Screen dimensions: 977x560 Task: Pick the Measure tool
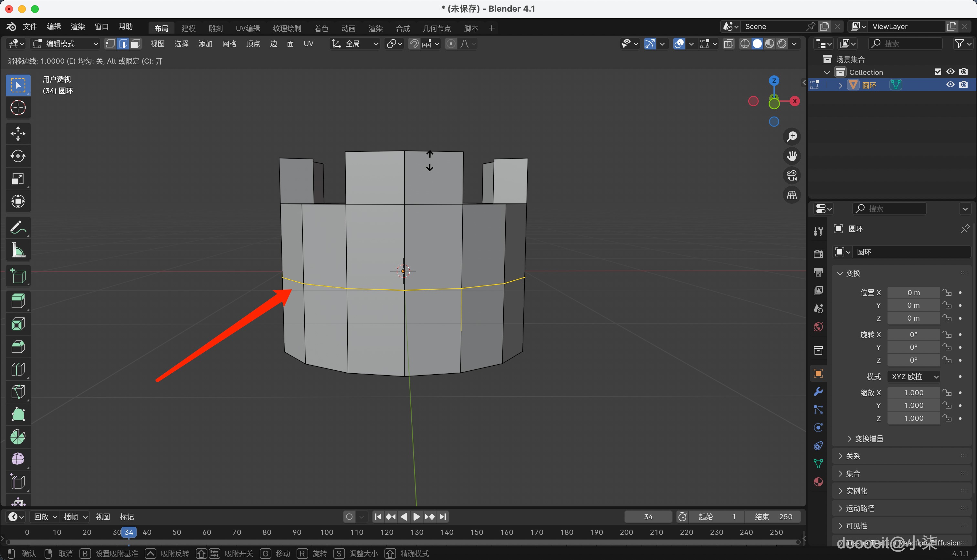18,250
